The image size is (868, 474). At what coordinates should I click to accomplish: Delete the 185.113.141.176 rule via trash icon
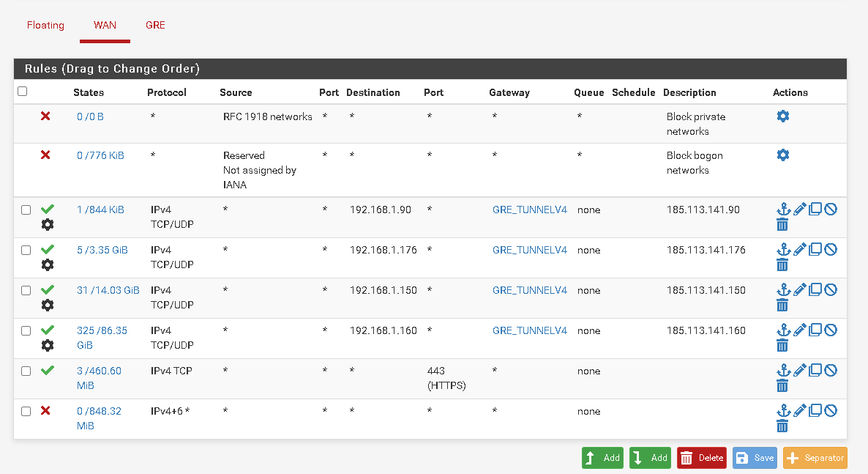click(x=782, y=265)
